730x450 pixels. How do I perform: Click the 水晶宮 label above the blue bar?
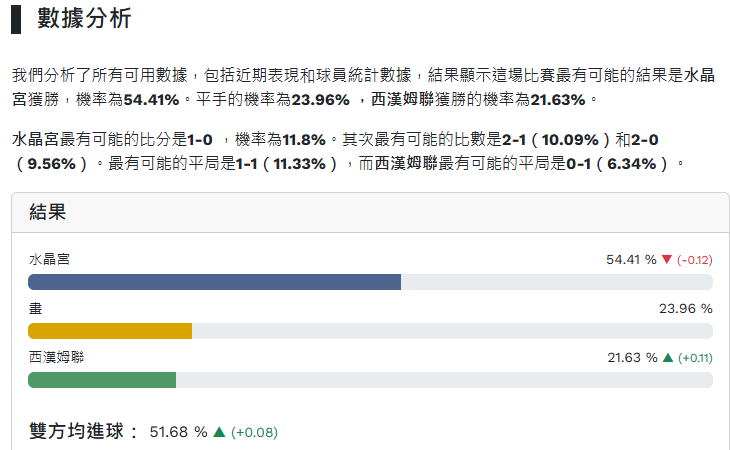point(49,259)
